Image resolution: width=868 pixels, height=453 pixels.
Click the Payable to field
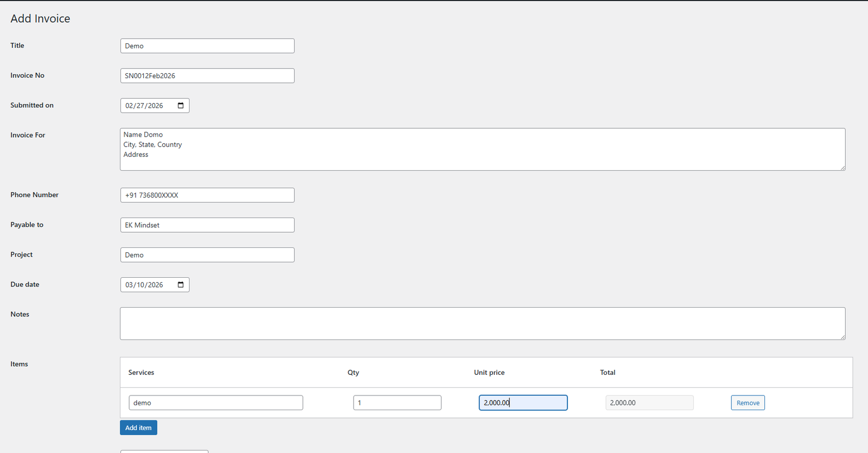click(x=207, y=225)
